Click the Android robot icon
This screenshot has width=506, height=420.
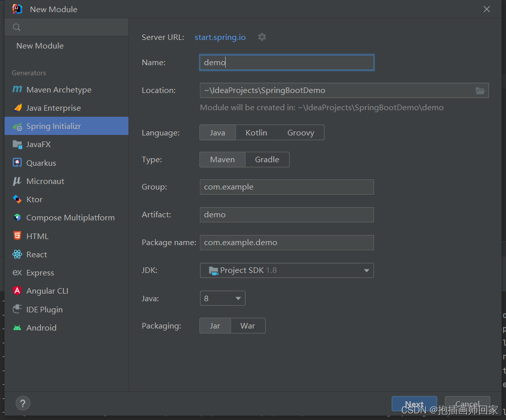[17, 328]
